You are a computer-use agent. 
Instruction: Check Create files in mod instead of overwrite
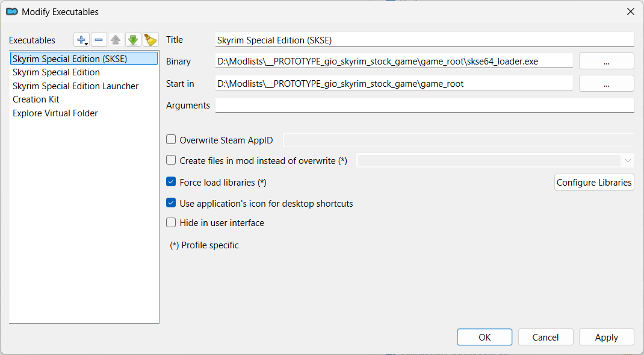(x=171, y=160)
